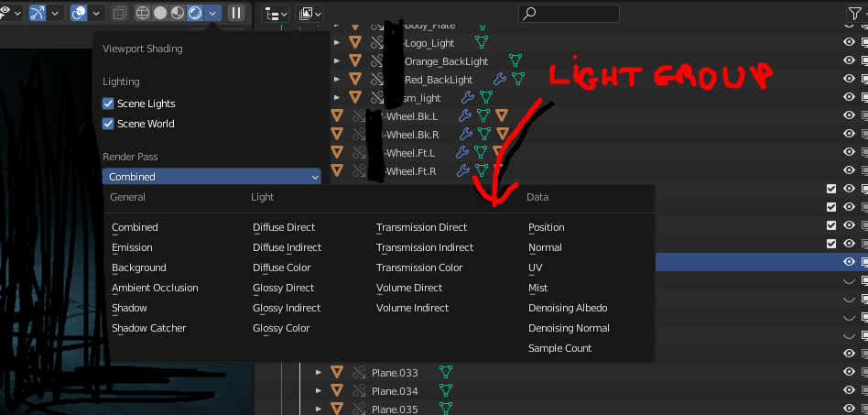
Task: Choose the Shadow render pass
Action: (129, 308)
